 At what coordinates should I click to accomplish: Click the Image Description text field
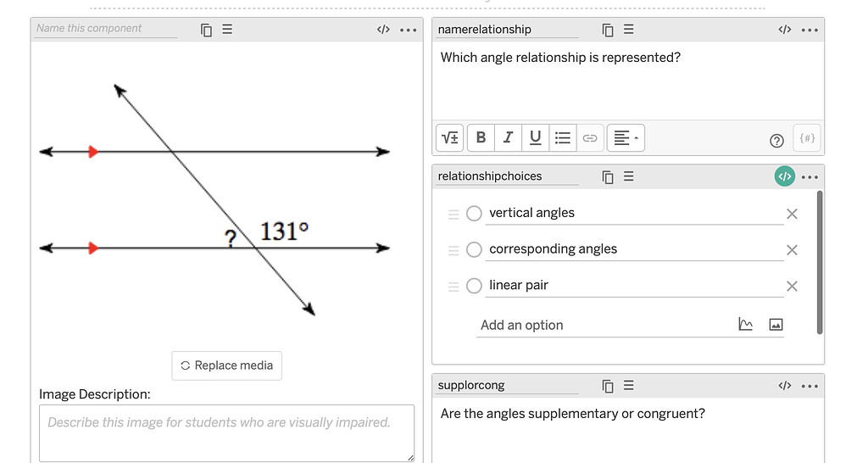coord(226,432)
